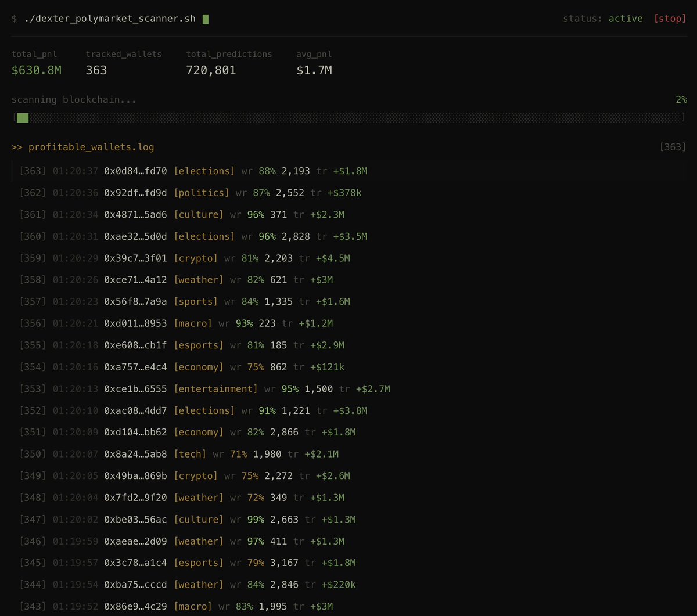The image size is (697, 616).
Task: Click the [sports] category tag
Action: pos(195,302)
